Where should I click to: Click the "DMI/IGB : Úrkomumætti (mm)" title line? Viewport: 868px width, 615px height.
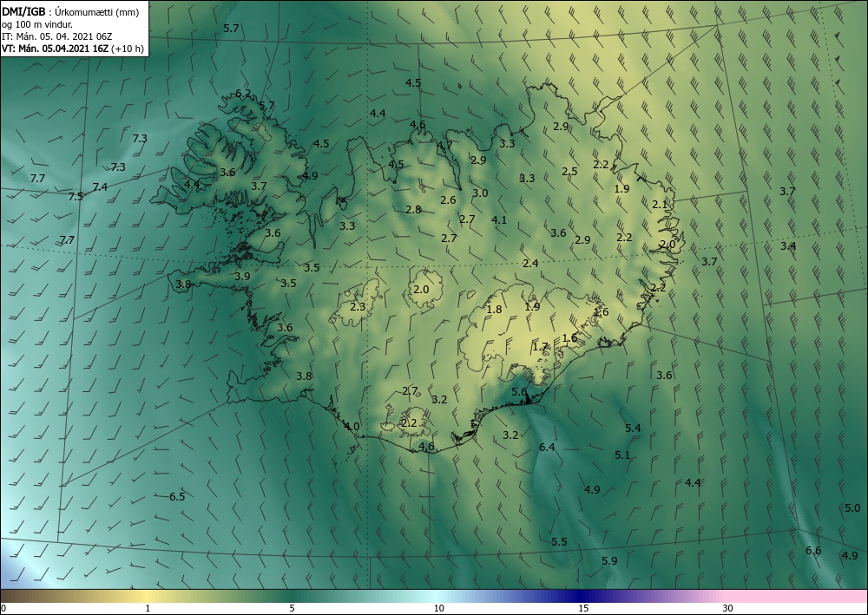point(70,12)
